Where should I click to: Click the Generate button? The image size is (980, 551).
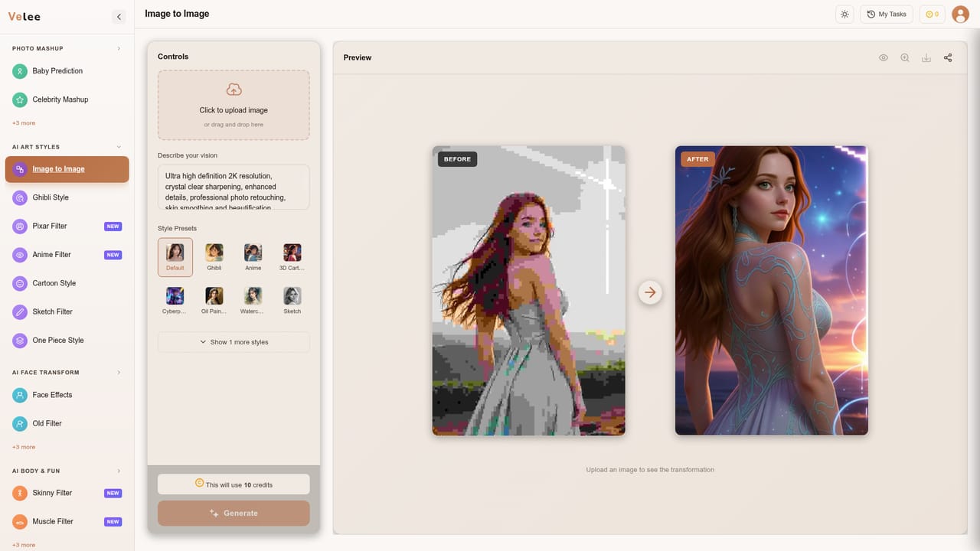click(234, 514)
